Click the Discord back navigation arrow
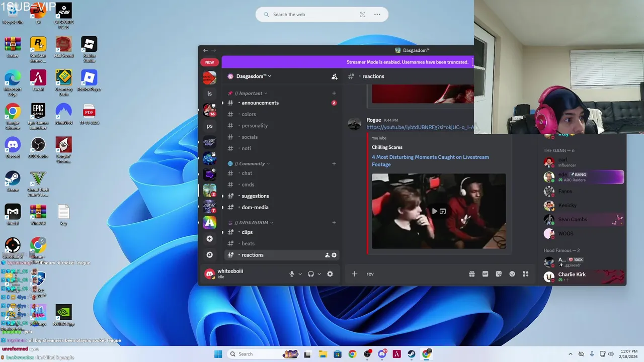This screenshot has width=644, height=362. pyautogui.click(x=205, y=50)
